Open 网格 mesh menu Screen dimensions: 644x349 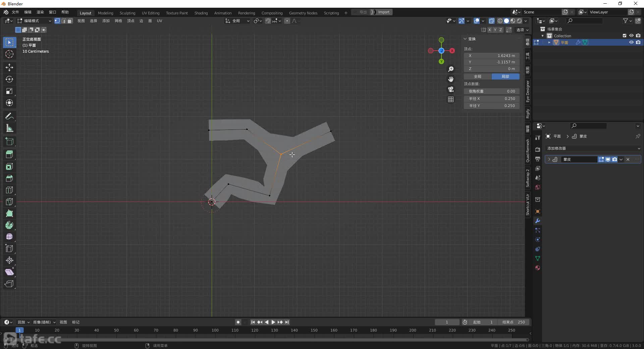pos(118,21)
